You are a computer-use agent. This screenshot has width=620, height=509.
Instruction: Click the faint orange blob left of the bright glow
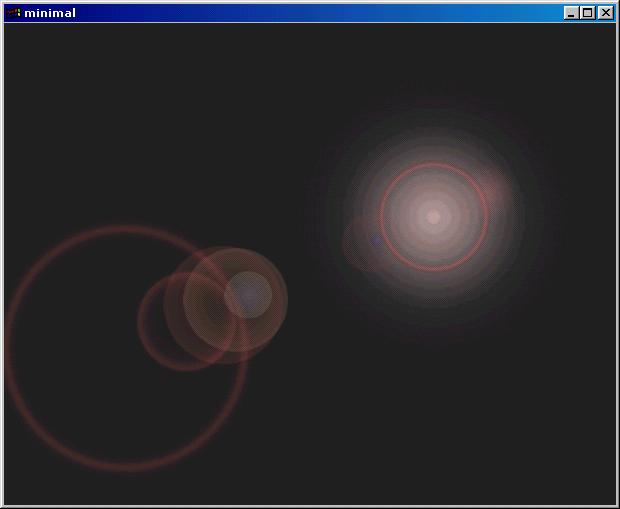pos(362,240)
